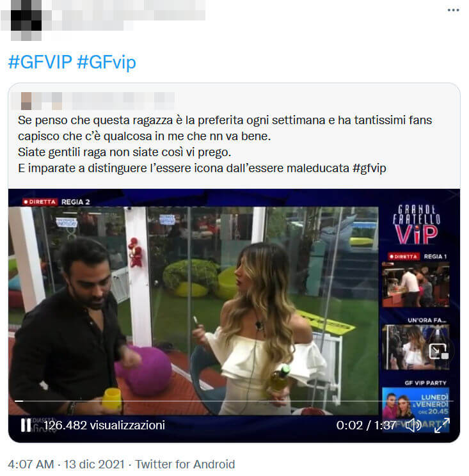Click the #GFVIP hashtag link

click(40, 62)
